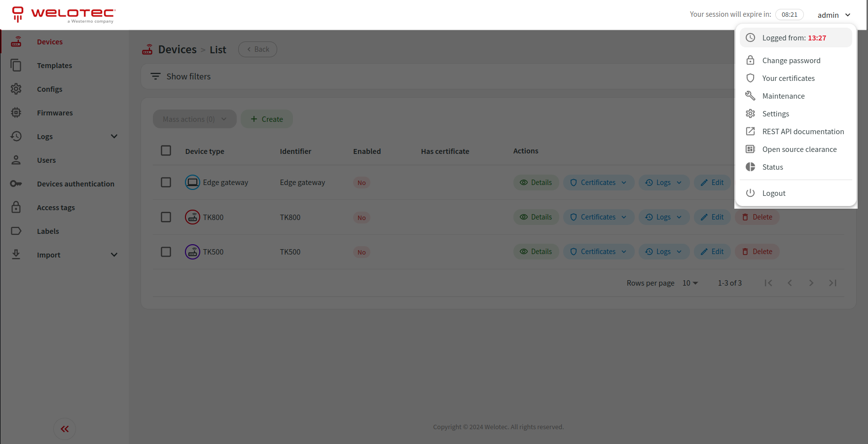868x444 pixels.
Task: Tick the Edge gateway row checkbox
Action: pyautogui.click(x=166, y=182)
